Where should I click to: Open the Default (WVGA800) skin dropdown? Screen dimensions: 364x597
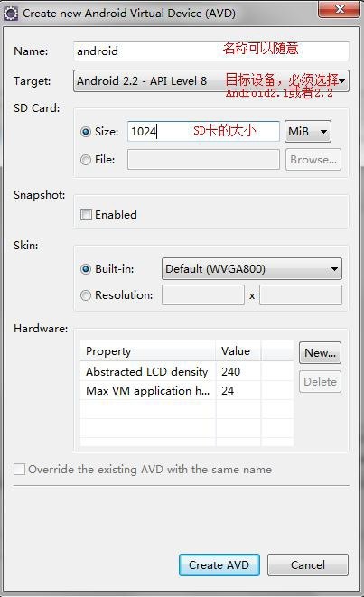(252, 269)
